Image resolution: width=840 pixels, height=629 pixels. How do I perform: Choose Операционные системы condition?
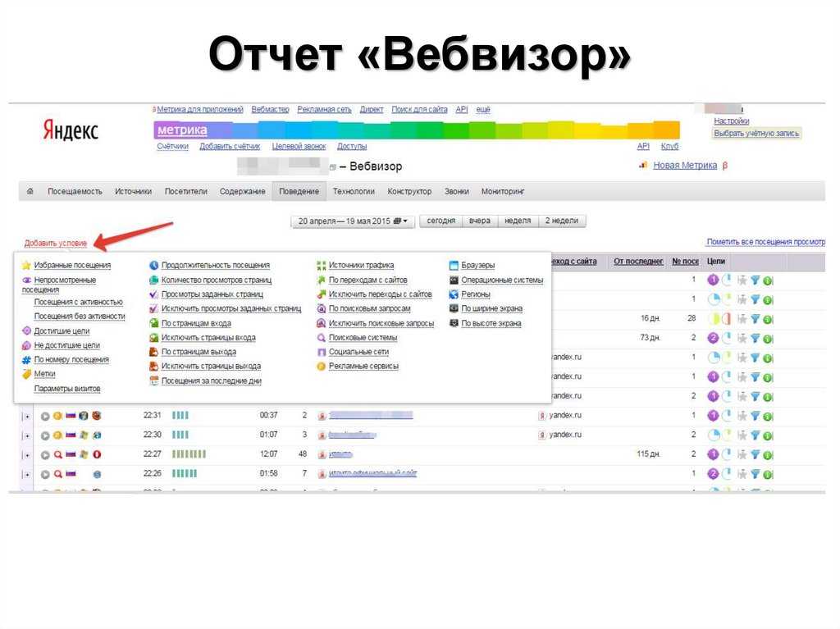[502, 280]
